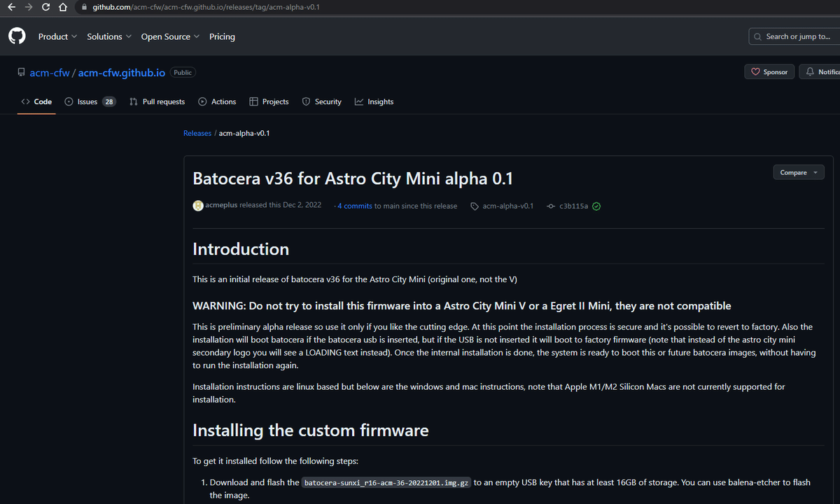The width and height of the screenshot is (840, 504).
Task: Click the Installing the custom firmware heading
Action: [311, 430]
